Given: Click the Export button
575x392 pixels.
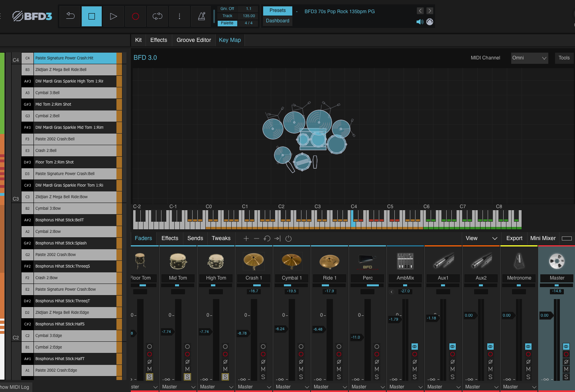Looking at the screenshot, I should (514, 238).
